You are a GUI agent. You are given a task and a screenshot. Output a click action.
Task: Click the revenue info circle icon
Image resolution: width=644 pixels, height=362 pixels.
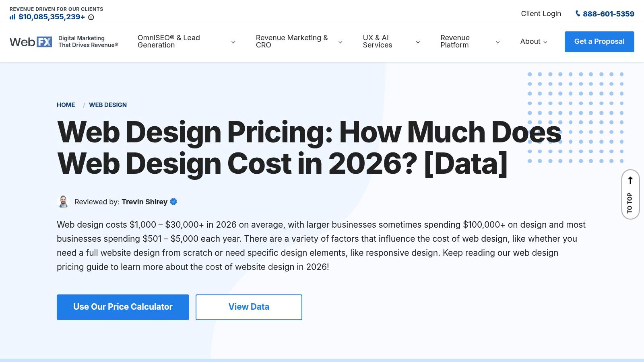coord(91,17)
